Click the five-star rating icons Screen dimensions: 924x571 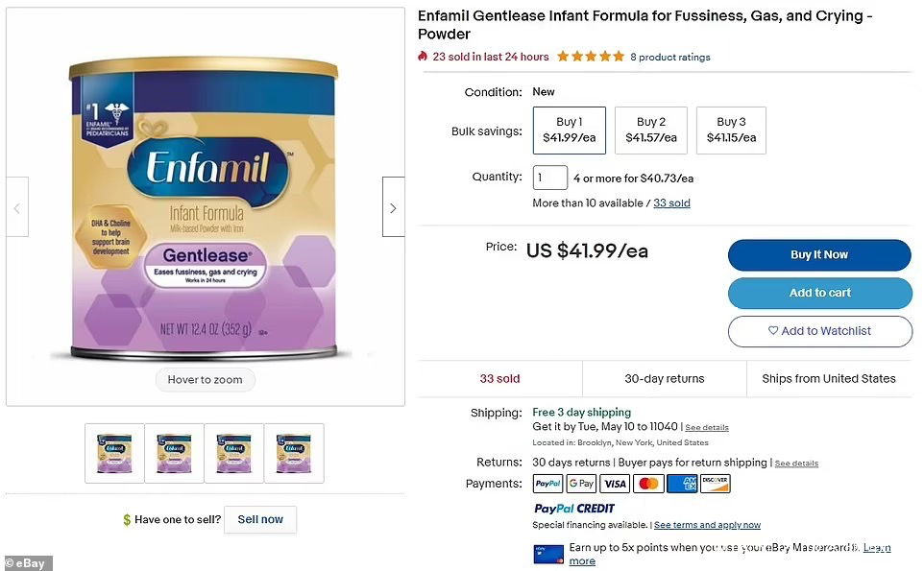click(591, 57)
